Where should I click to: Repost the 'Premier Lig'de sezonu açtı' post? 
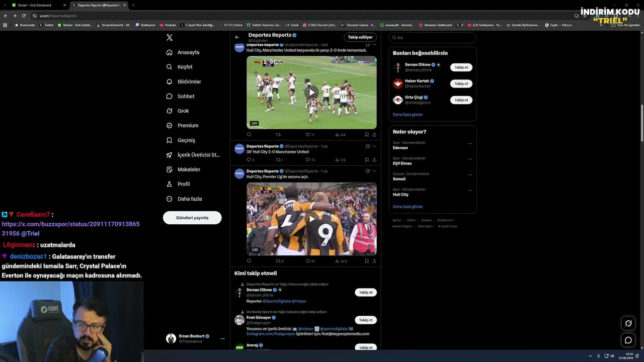tap(278, 261)
